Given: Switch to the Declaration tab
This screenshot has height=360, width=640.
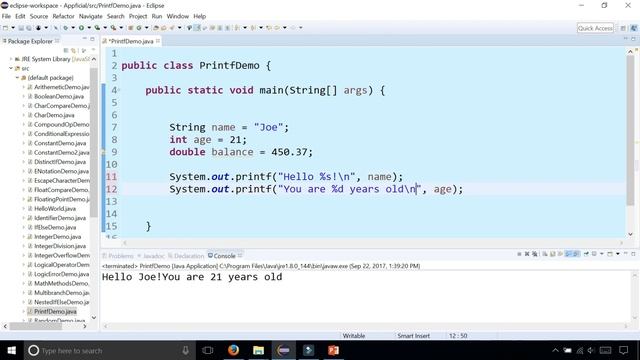Looking at the screenshot, I should pyautogui.click(x=186, y=256).
